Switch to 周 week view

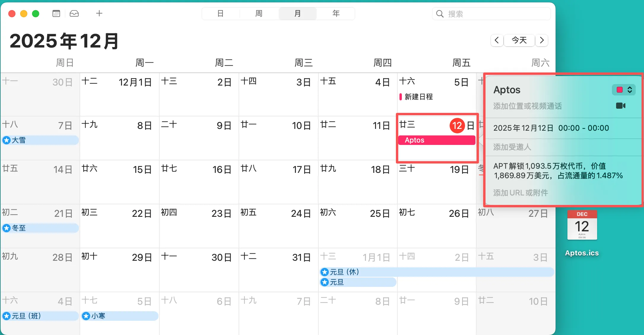pyautogui.click(x=259, y=14)
